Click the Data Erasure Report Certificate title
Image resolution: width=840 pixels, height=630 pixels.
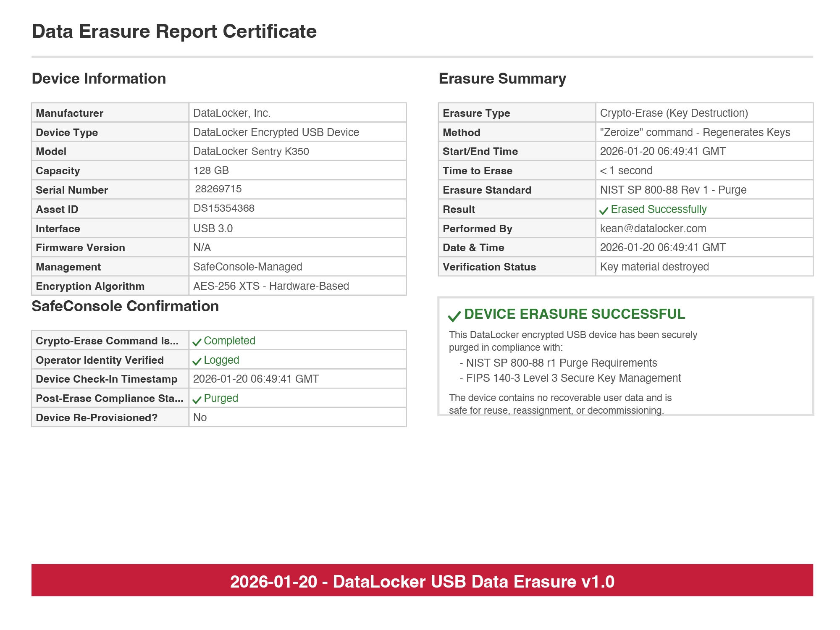(x=174, y=31)
